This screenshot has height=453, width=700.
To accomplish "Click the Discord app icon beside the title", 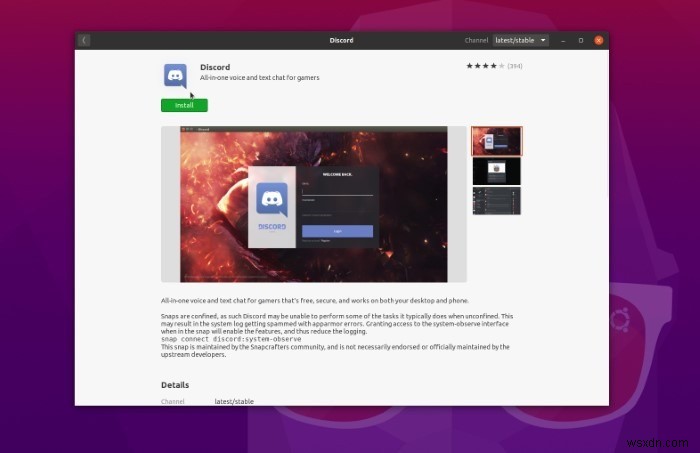I will (175, 76).
